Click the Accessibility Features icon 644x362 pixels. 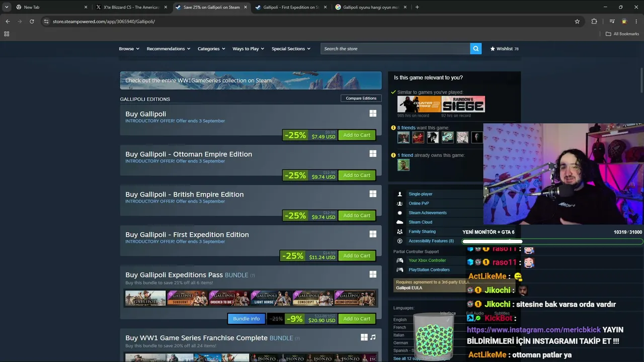click(399, 241)
